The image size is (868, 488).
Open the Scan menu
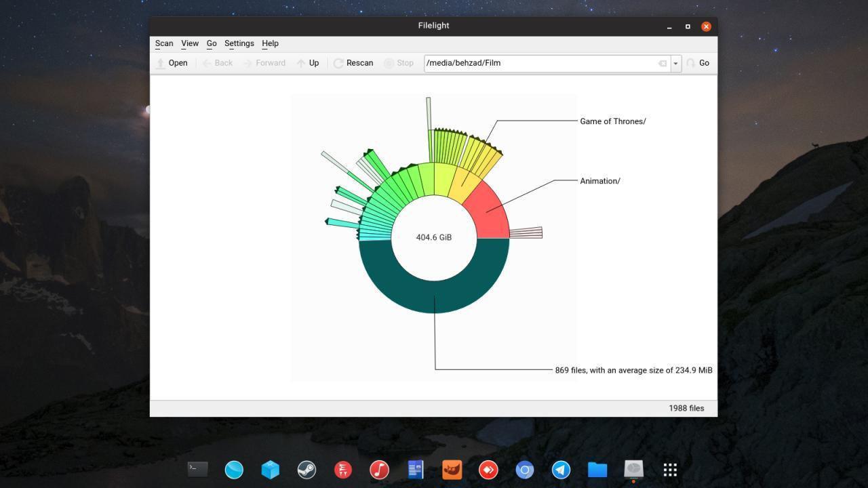point(164,43)
